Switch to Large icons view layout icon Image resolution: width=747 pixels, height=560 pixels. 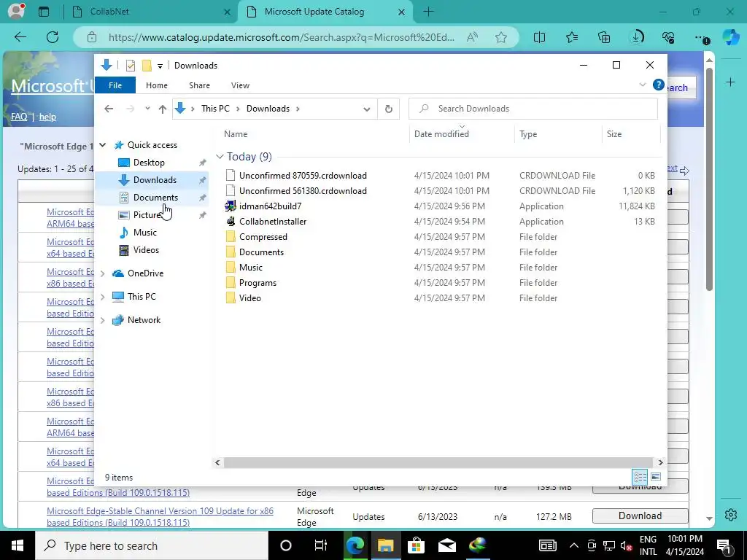tap(656, 477)
